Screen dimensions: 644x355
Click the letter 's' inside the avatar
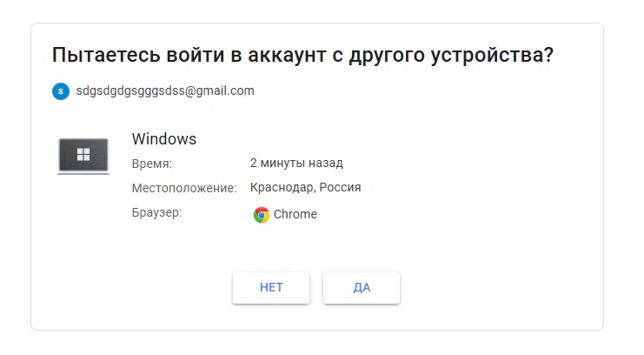point(61,91)
